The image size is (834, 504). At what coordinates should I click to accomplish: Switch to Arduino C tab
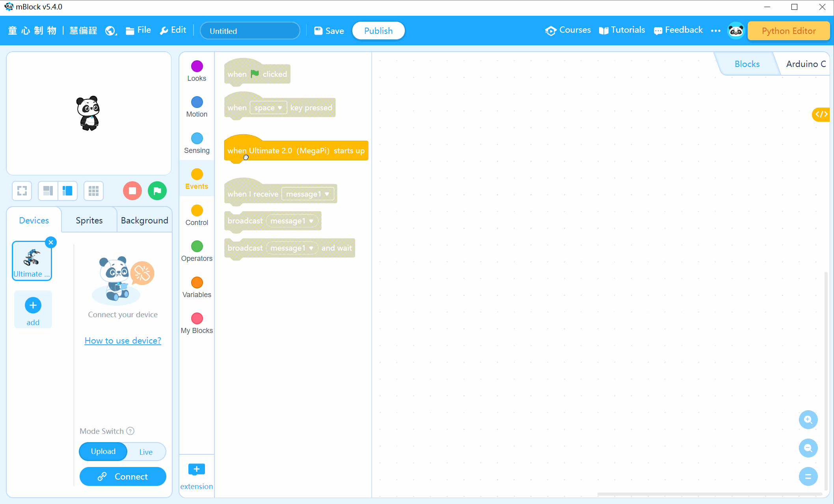(806, 64)
